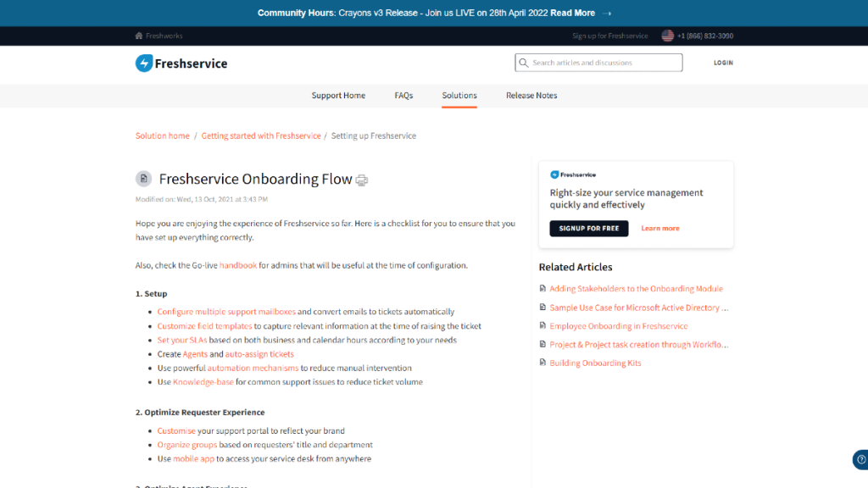Click the Solution home breadcrumb

[162, 136]
